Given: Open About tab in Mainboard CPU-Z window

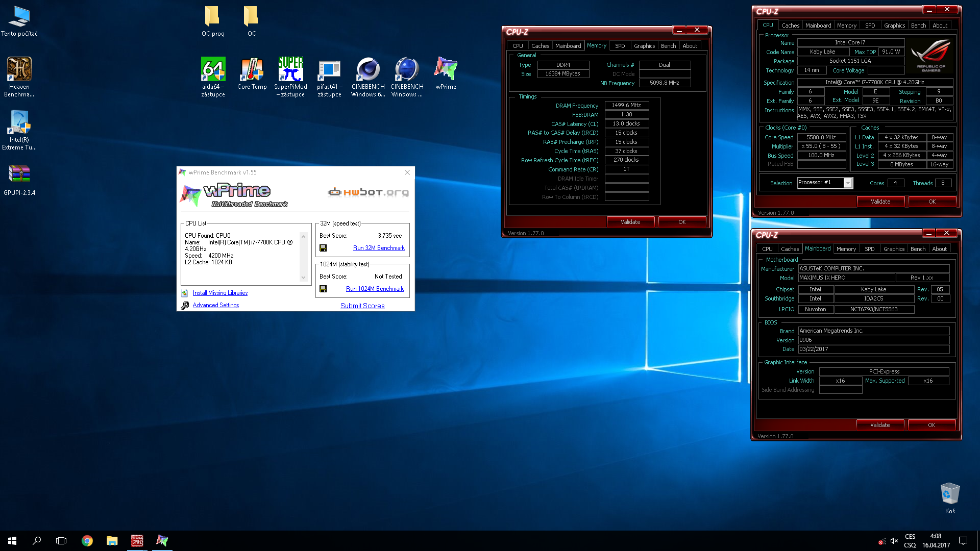Looking at the screenshot, I should (939, 249).
